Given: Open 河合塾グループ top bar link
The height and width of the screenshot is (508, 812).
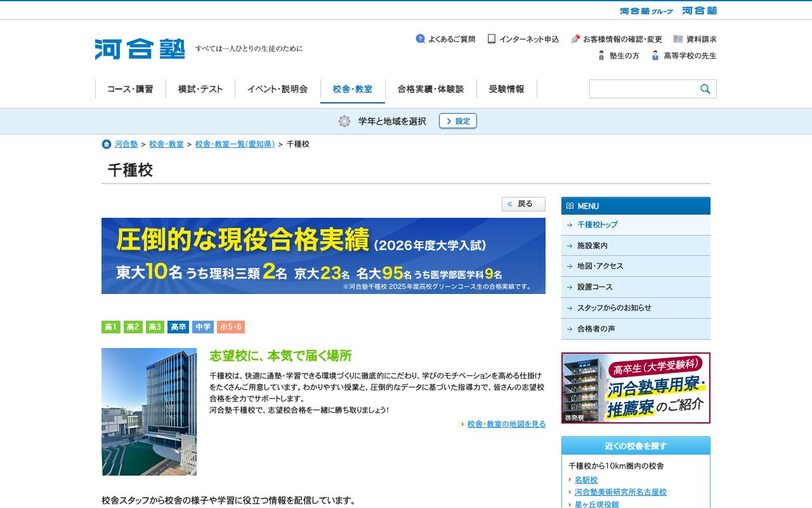Looking at the screenshot, I should (646, 11).
